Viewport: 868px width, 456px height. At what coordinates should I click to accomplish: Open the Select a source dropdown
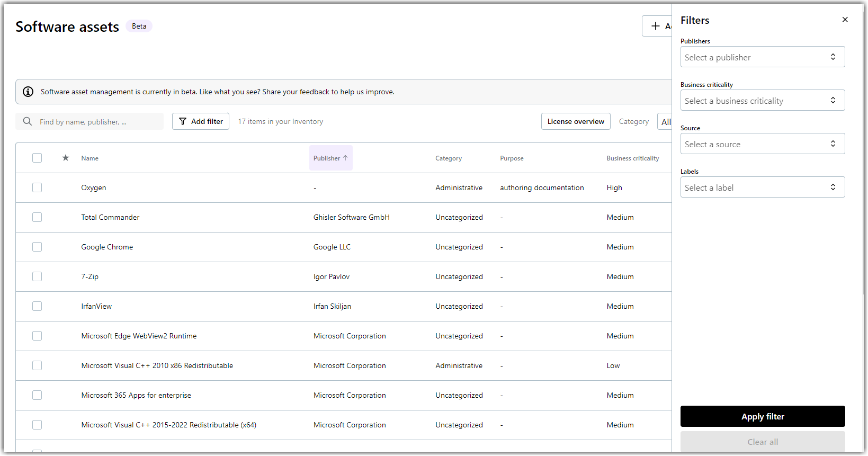[x=763, y=144]
